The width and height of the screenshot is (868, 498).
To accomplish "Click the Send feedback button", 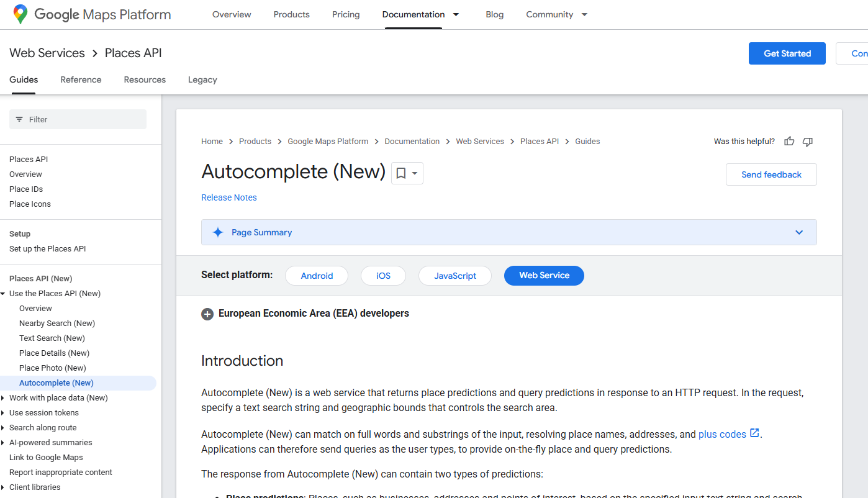I will click(771, 174).
